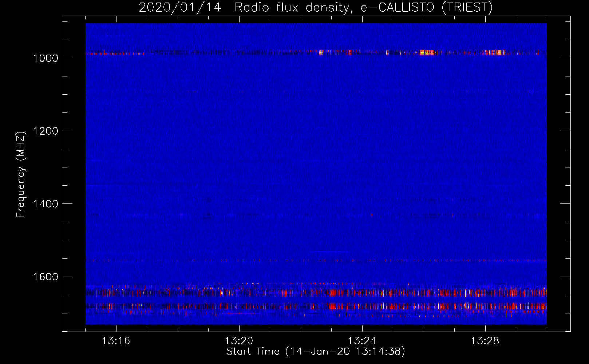This screenshot has height=364, width=589.
Task: Click the 'Start Time (14-Jan-20 13:14:38)' label
Action: point(316,352)
